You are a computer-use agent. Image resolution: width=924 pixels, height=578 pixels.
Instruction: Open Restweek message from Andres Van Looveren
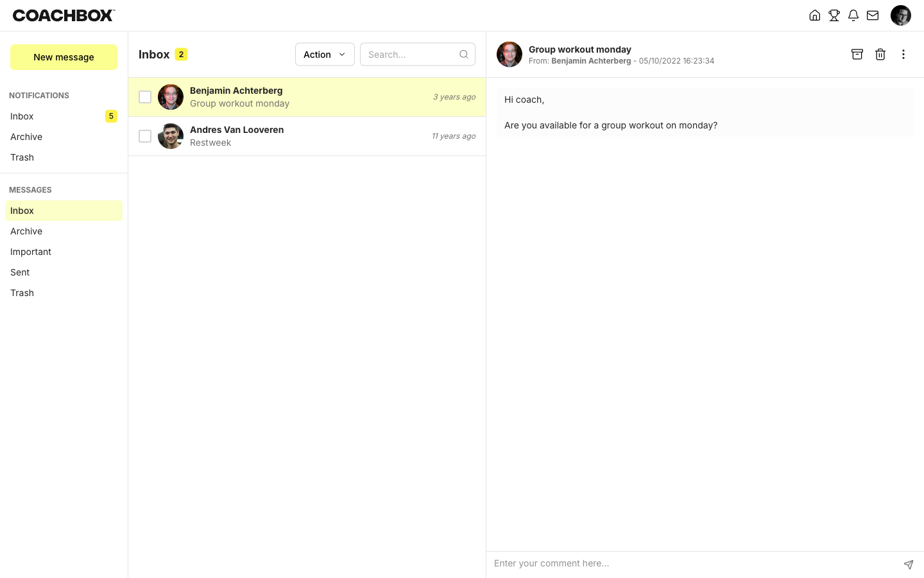pos(307,136)
